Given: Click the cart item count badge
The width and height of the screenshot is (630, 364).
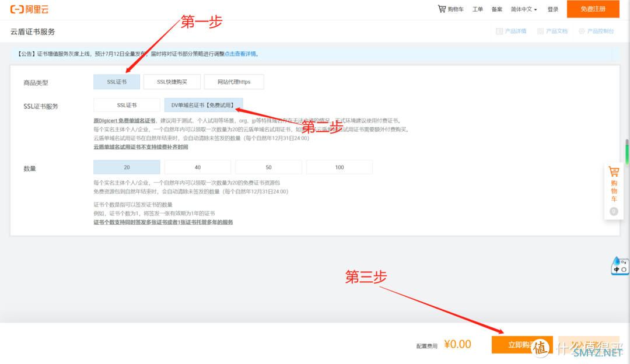Looking at the screenshot, I should pyautogui.click(x=614, y=211).
